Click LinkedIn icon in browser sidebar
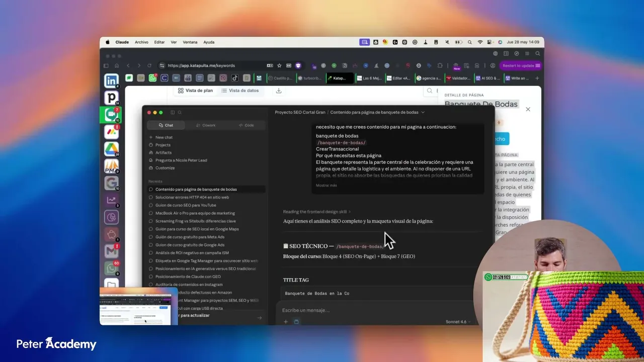 coord(111,80)
